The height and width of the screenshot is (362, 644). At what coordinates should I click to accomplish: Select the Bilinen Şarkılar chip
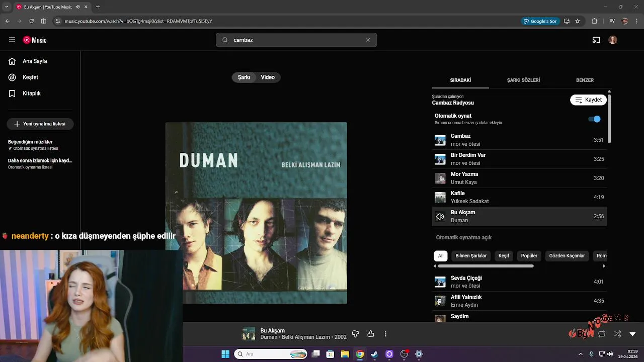tap(471, 256)
